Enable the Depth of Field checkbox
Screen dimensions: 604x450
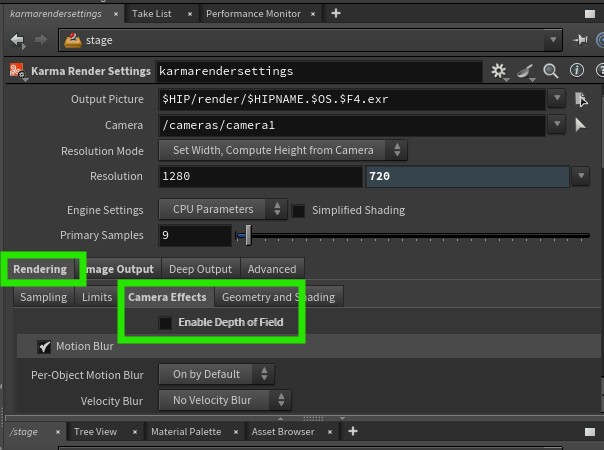click(165, 323)
